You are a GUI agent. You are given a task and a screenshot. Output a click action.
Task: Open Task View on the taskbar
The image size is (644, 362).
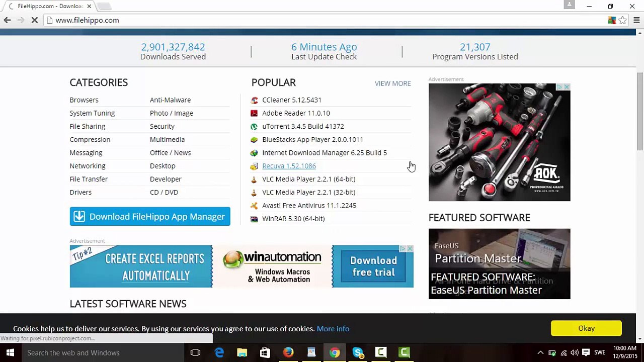195,352
